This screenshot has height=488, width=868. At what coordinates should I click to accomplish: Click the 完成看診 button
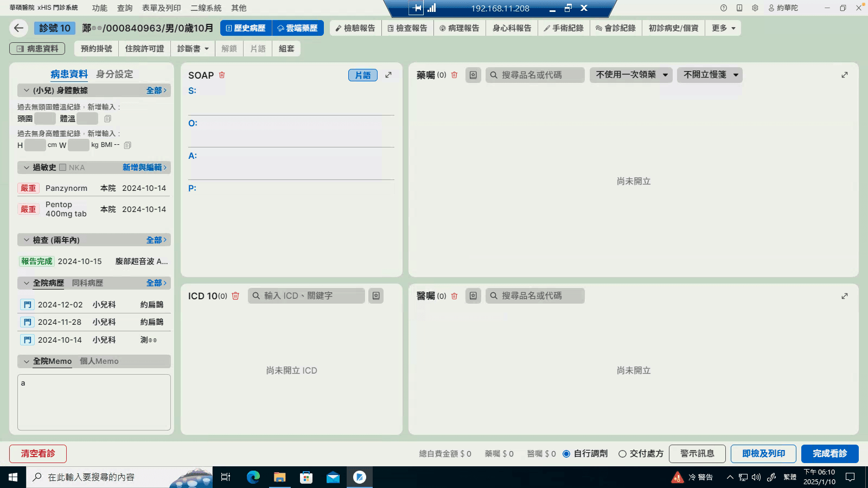[x=830, y=454]
